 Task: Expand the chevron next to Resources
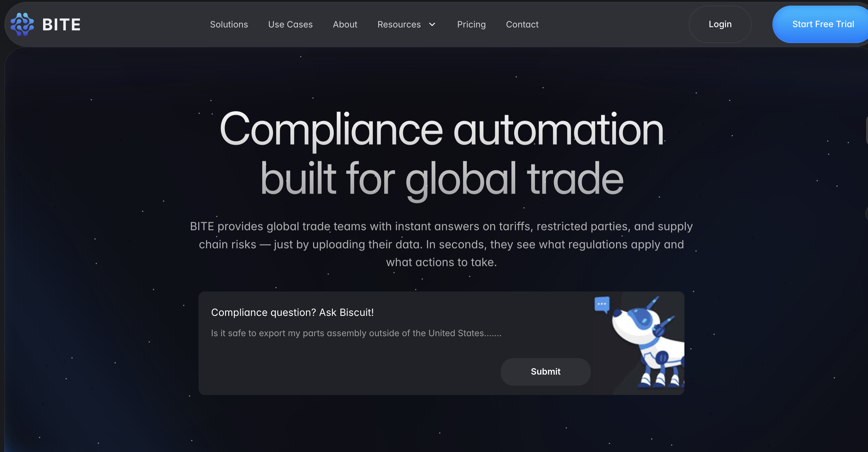(x=432, y=24)
